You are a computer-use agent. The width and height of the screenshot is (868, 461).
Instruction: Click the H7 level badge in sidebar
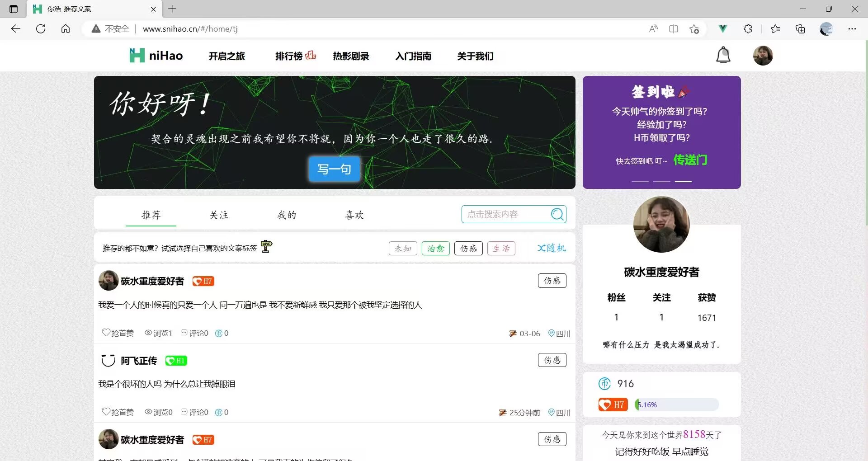(613, 405)
